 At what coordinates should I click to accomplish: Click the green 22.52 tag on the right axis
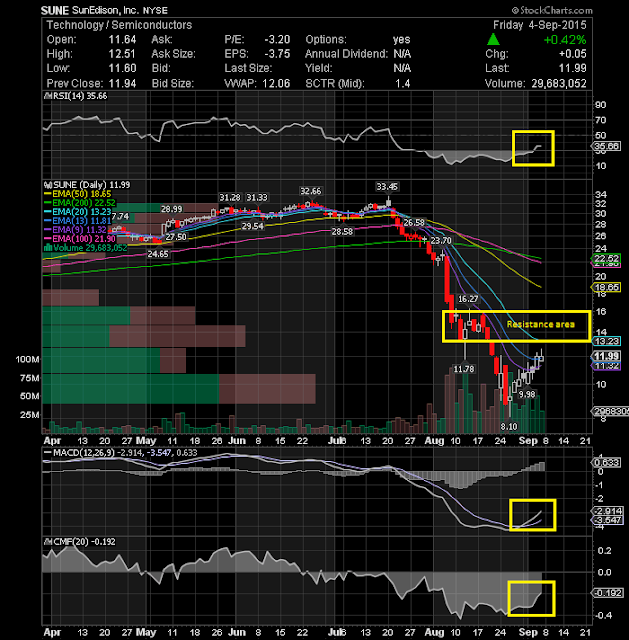pyautogui.click(x=607, y=258)
